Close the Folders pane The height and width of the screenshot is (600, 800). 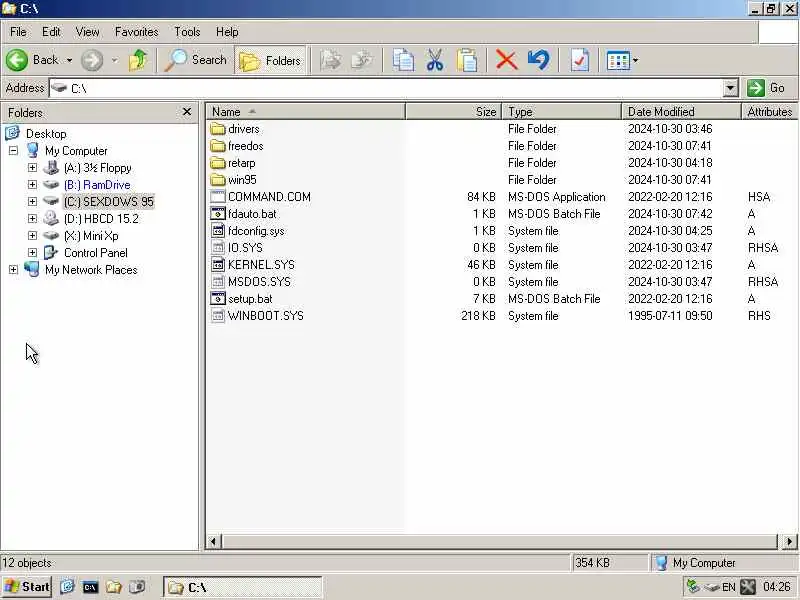point(187,112)
